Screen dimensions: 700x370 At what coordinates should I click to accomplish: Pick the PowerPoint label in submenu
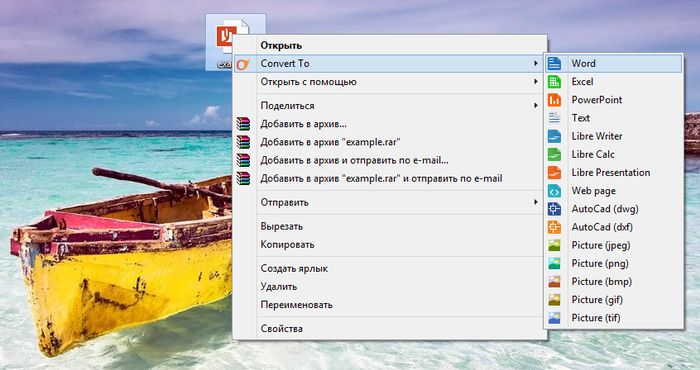coord(596,100)
